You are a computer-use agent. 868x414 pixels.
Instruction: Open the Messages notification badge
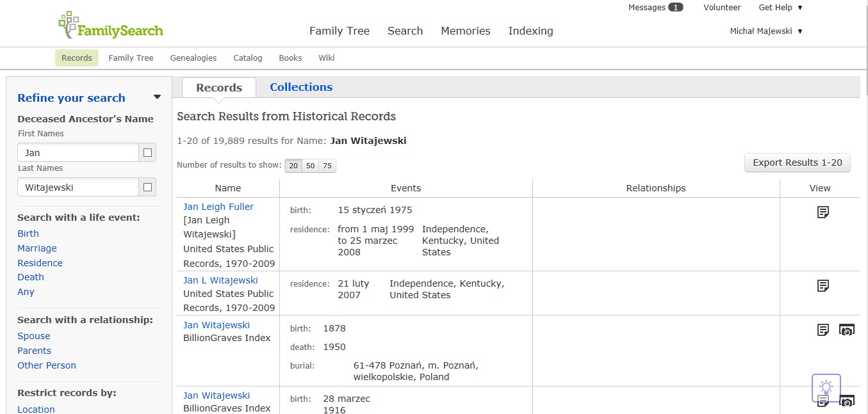(x=675, y=8)
